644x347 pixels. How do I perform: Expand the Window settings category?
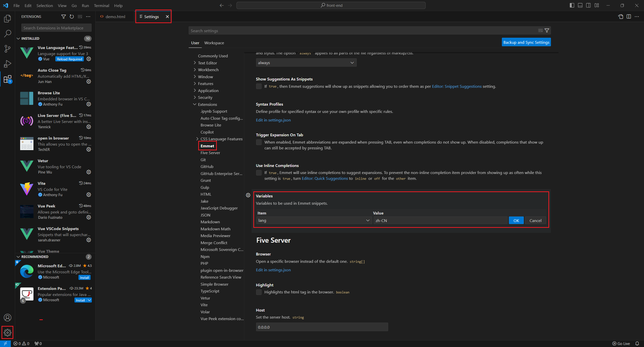pos(195,77)
